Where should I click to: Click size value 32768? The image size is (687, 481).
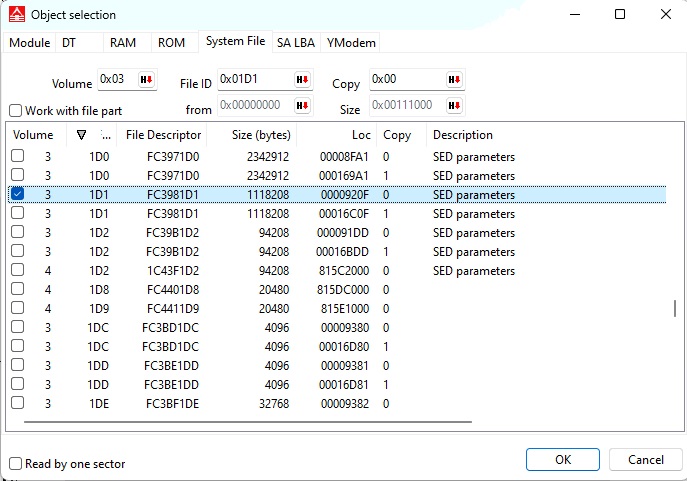(x=274, y=403)
